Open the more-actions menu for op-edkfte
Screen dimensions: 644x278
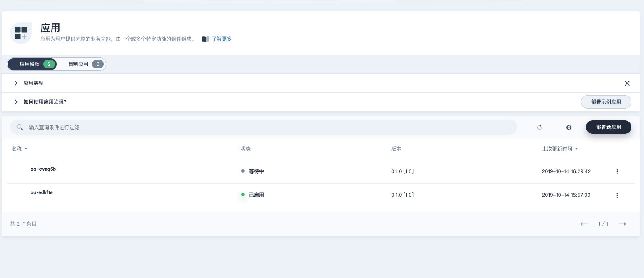[617, 195]
